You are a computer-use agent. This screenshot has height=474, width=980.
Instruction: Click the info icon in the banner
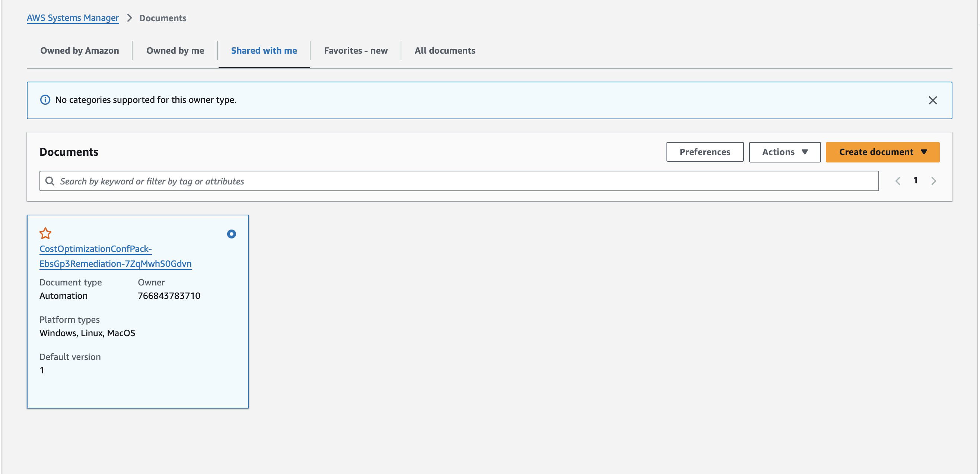[45, 100]
